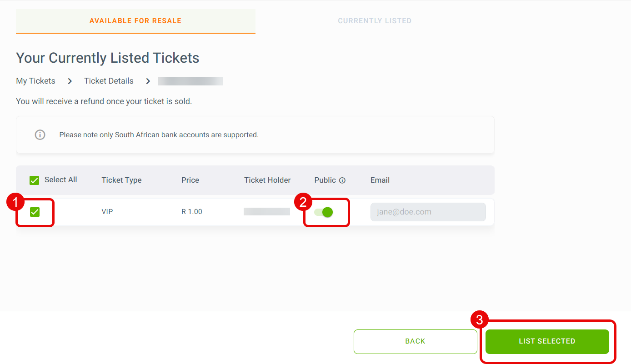Click the jane@doe.com email field
This screenshot has width=631, height=364.
point(428,212)
